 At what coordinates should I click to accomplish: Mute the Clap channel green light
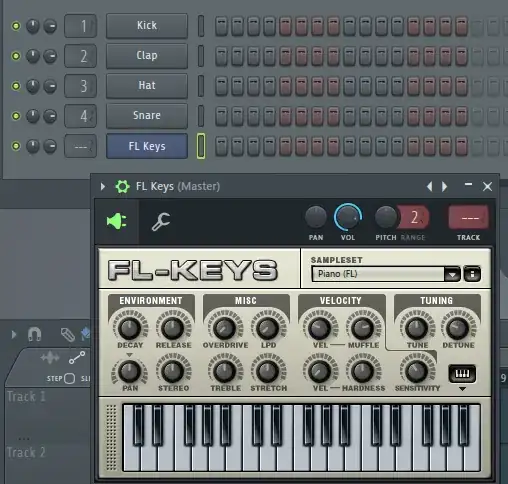pos(16,56)
